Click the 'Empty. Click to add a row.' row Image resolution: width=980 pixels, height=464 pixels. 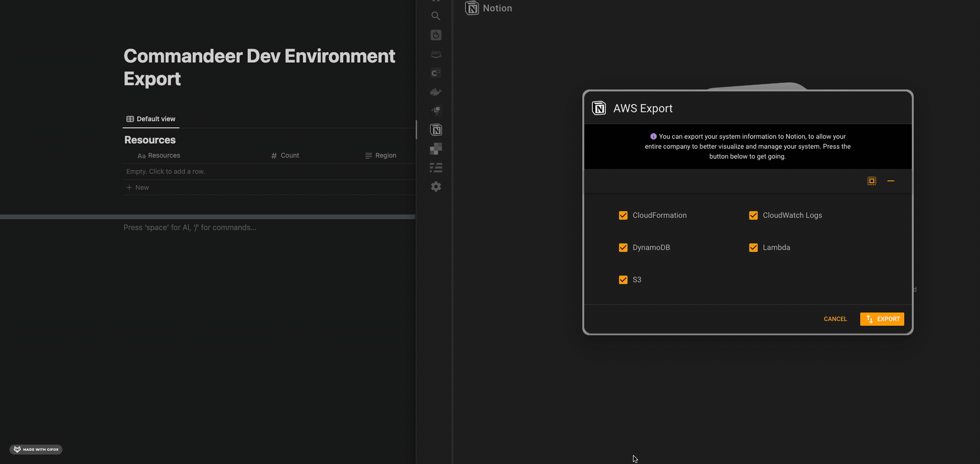click(269, 171)
